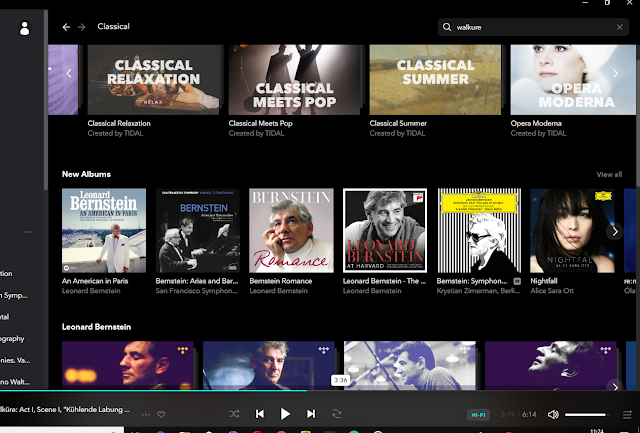640x433 pixels.
Task: Open now-playing track more options dots
Action: pyautogui.click(x=146, y=415)
